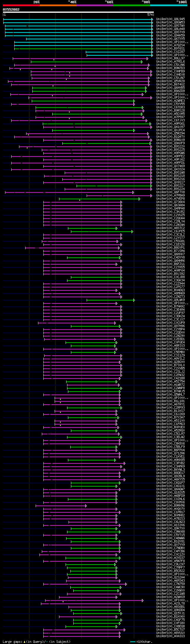This screenshot has height=644, width=190.
Task: Select hit label UniRef100_B1L181
Action: (x=170, y=401)
